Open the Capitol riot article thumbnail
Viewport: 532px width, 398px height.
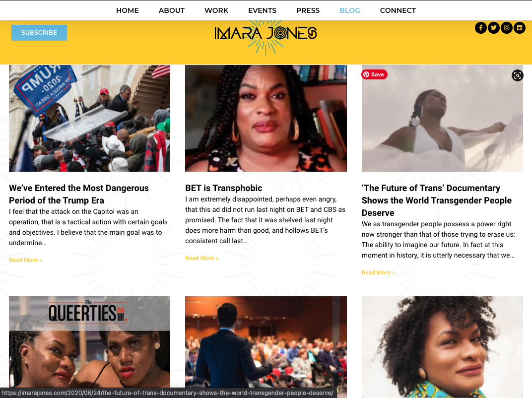coord(89,119)
